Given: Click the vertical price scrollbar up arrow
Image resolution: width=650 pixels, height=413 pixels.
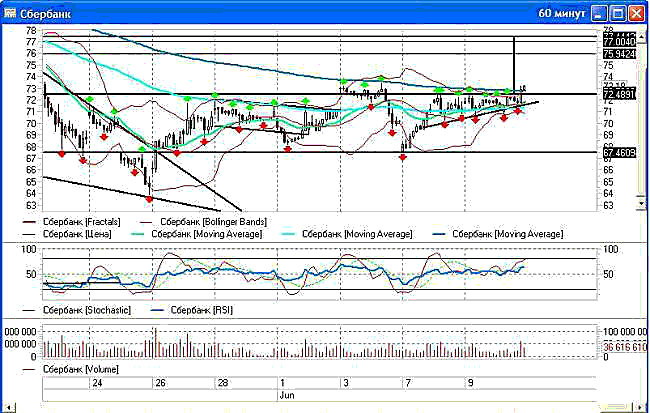Looking at the screenshot, I should pos(642,38).
